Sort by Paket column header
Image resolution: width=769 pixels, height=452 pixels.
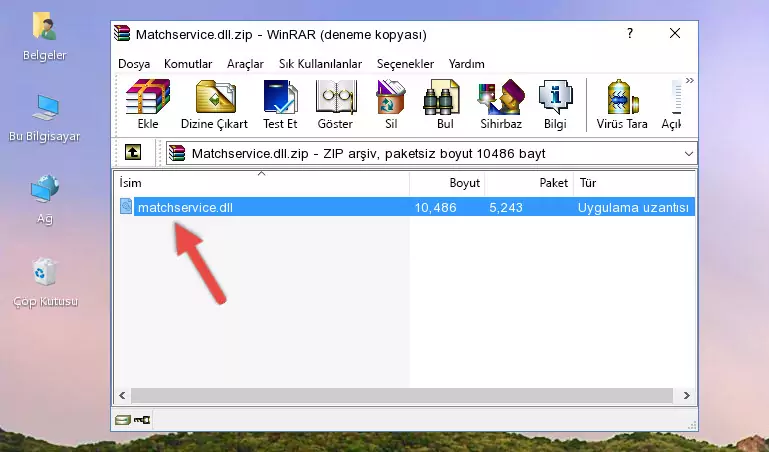529,182
